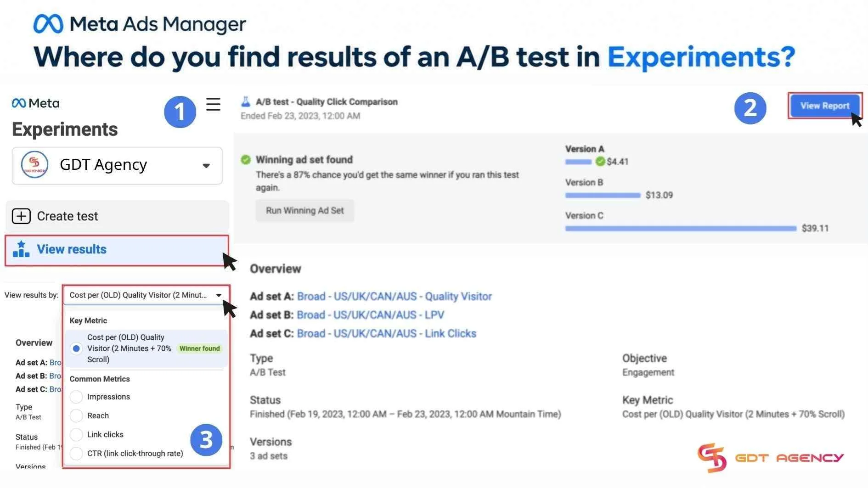Click the $39.11 value for Version C
The height and width of the screenshot is (488, 868).
coord(815,228)
